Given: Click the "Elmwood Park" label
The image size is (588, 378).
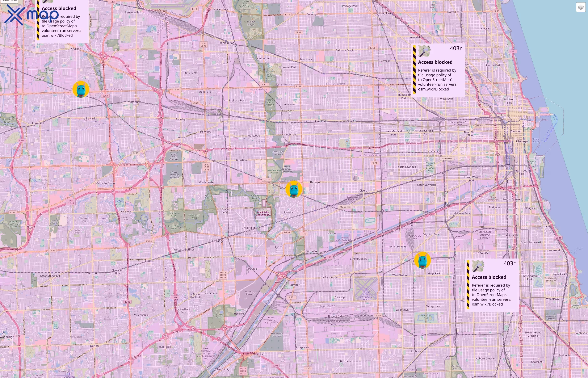Looking at the screenshot, I should 288,67.
